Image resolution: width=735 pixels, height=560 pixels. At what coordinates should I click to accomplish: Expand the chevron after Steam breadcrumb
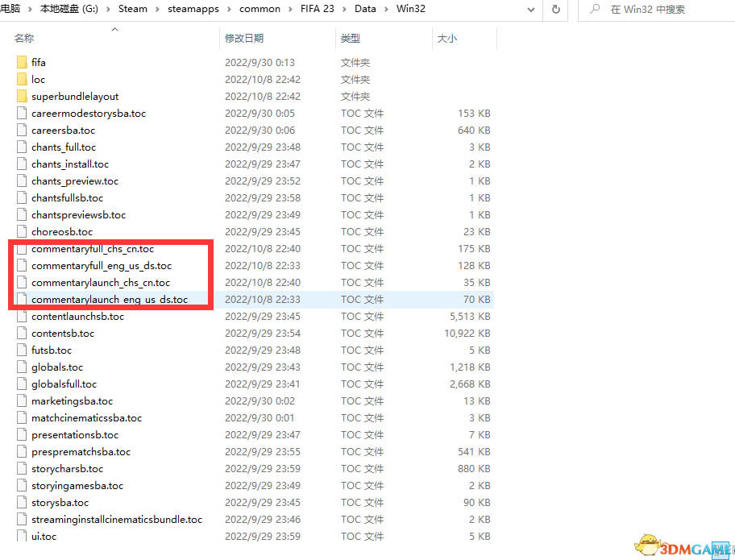(x=157, y=9)
